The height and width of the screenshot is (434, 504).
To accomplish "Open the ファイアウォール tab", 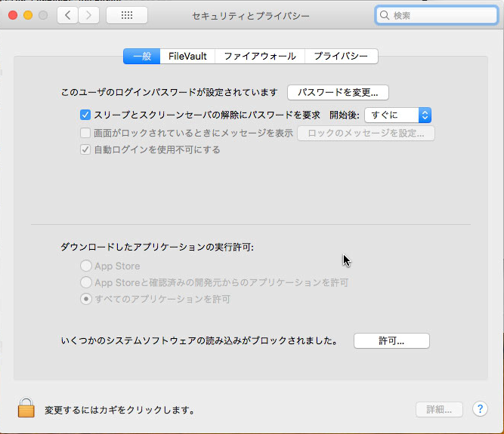I will (x=260, y=56).
